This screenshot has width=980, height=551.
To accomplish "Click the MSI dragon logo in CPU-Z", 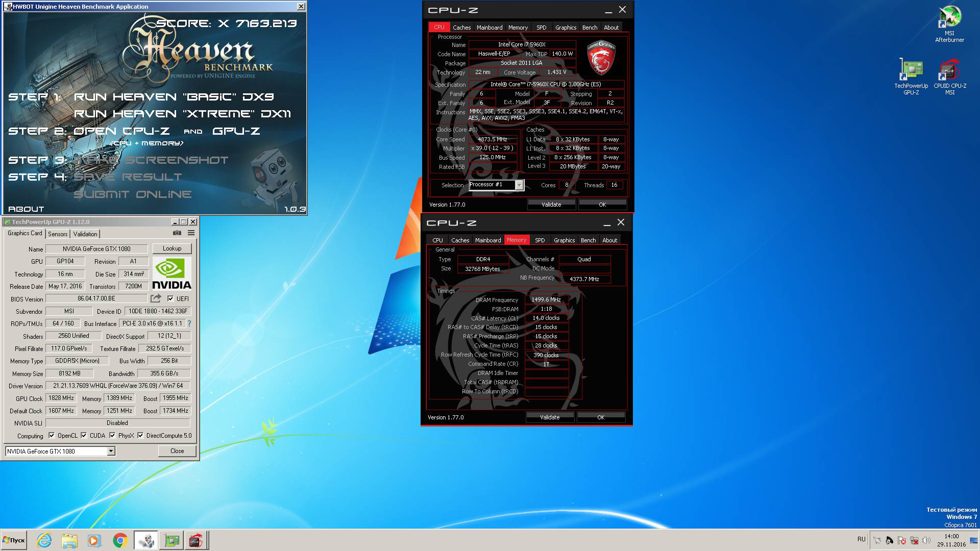I will click(x=601, y=58).
